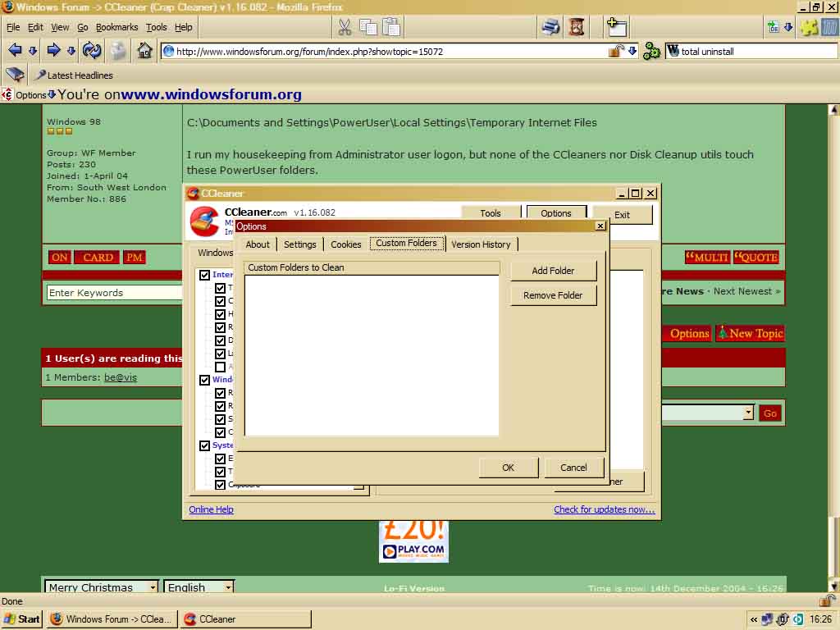840x630 pixels.
Task: Click the CCleaner logo in the CCleaner window
Action: (204, 221)
